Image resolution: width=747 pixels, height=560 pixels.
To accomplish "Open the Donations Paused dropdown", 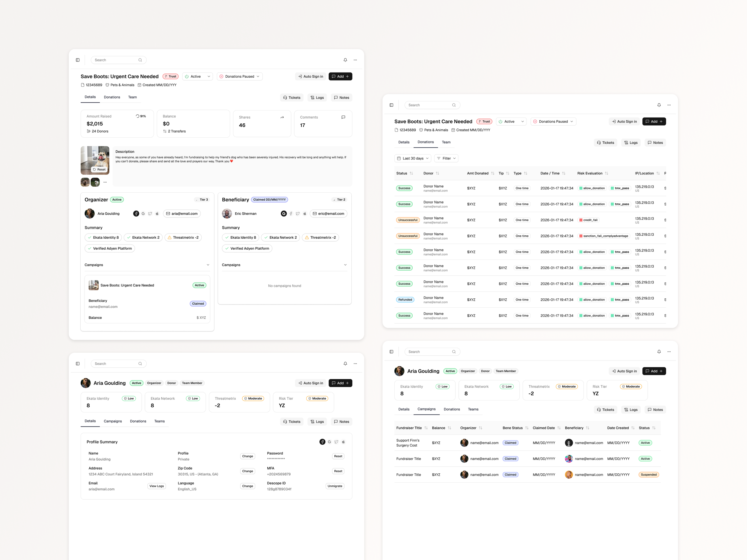I will pyautogui.click(x=239, y=76).
